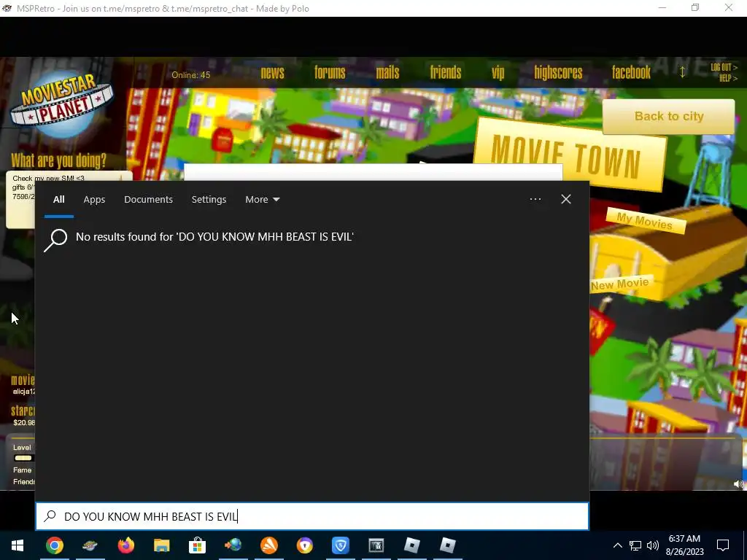The height and width of the screenshot is (560, 747).
Task: Select the All search tab
Action: point(58,200)
